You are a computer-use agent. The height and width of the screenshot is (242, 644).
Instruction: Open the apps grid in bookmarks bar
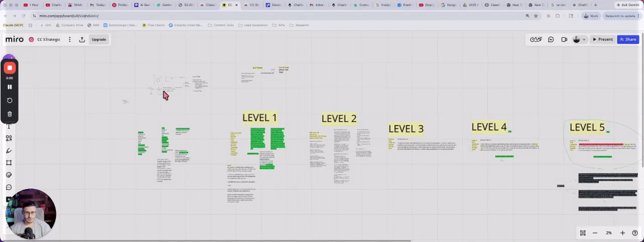(30, 25)
